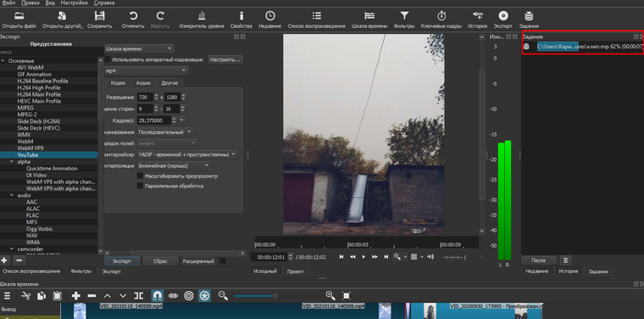Enable Параллельная обработка checkbox
The image size is (644, 319).
click(140, 186)
